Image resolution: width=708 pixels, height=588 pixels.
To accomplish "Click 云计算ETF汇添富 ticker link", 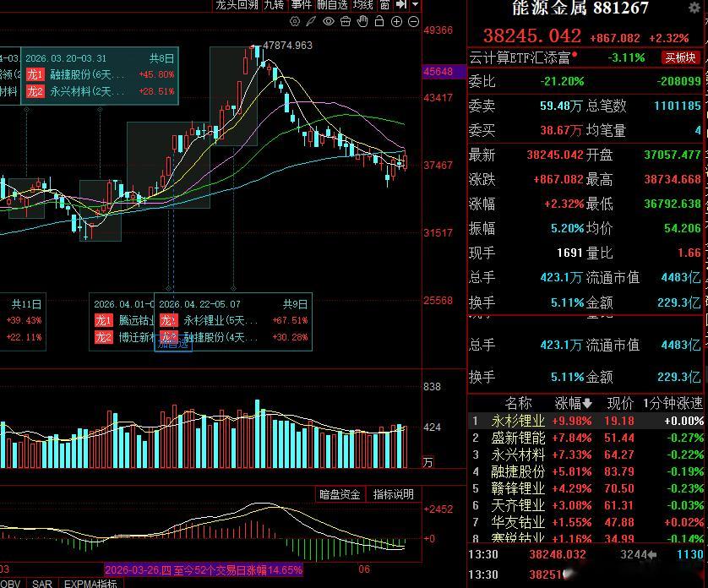I will 520,57.
